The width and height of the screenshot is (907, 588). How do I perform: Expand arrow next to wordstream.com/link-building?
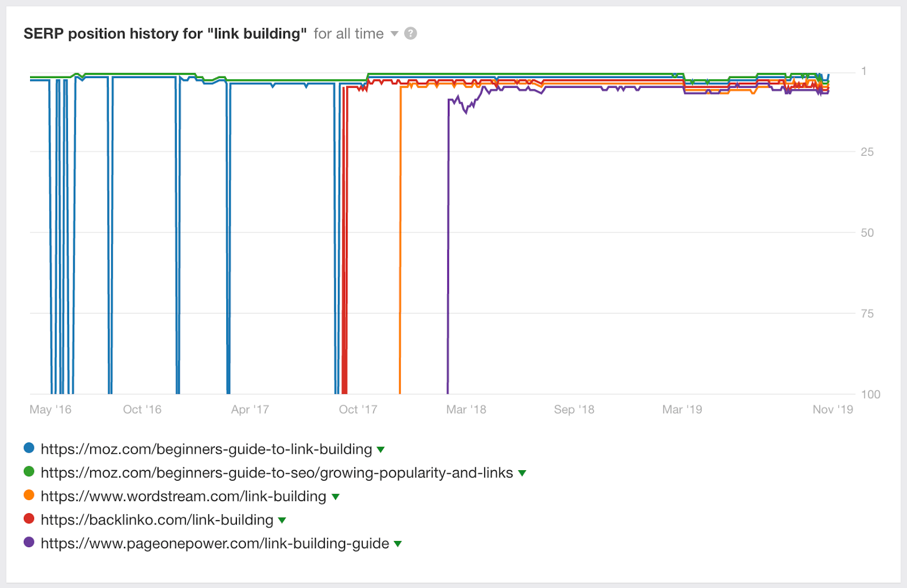tap(336, 497)
